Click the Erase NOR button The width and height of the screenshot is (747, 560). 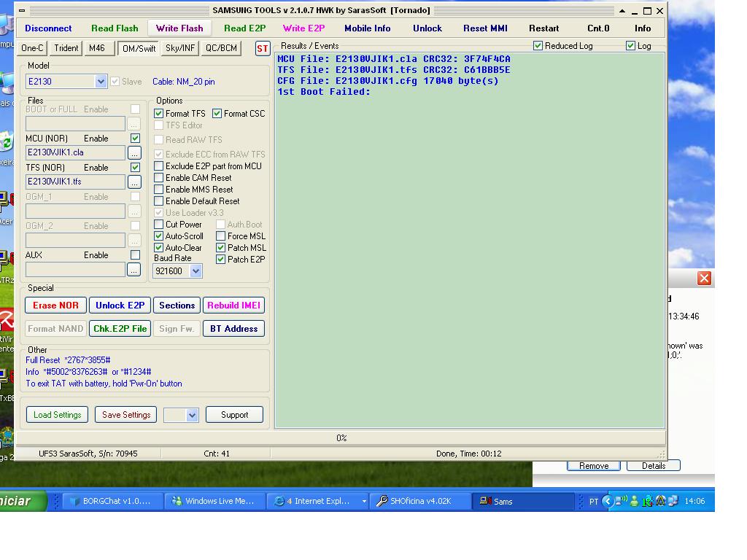pos(55,306)
